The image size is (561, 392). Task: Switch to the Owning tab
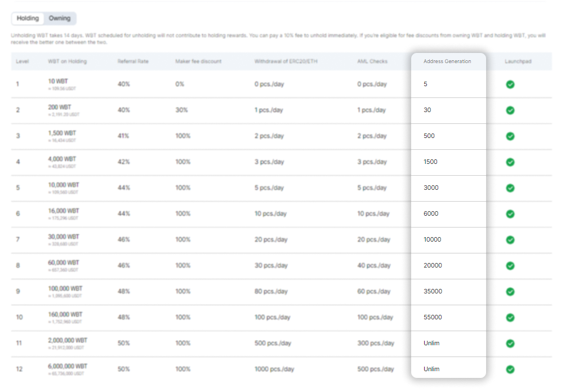point(60,19)
